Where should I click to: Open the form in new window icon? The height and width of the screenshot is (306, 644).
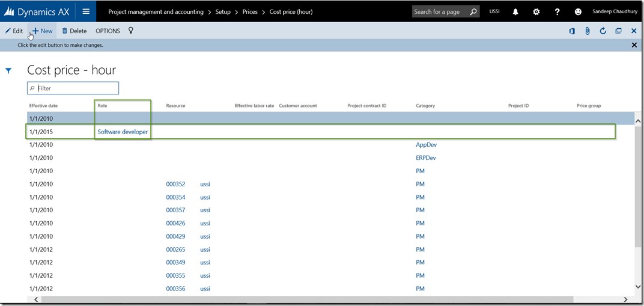point(618,31)
